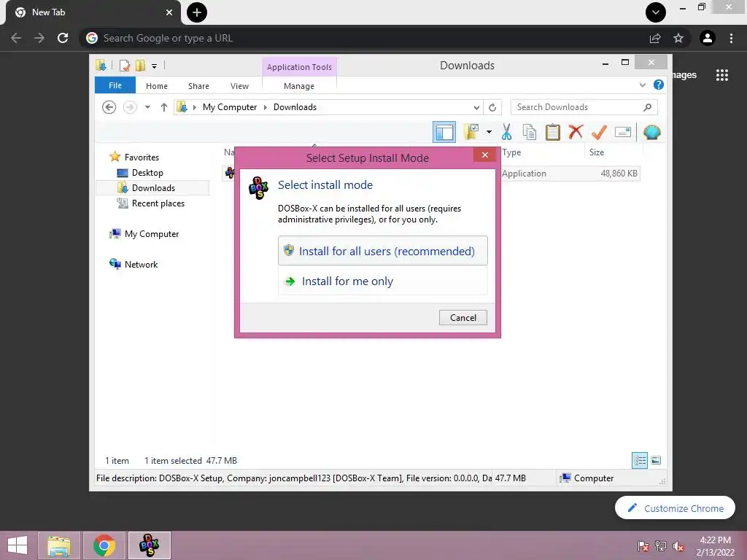Select Favorites in the navigation pane
The width and height of the screenshot is (747, 560).
pos(142,157)
